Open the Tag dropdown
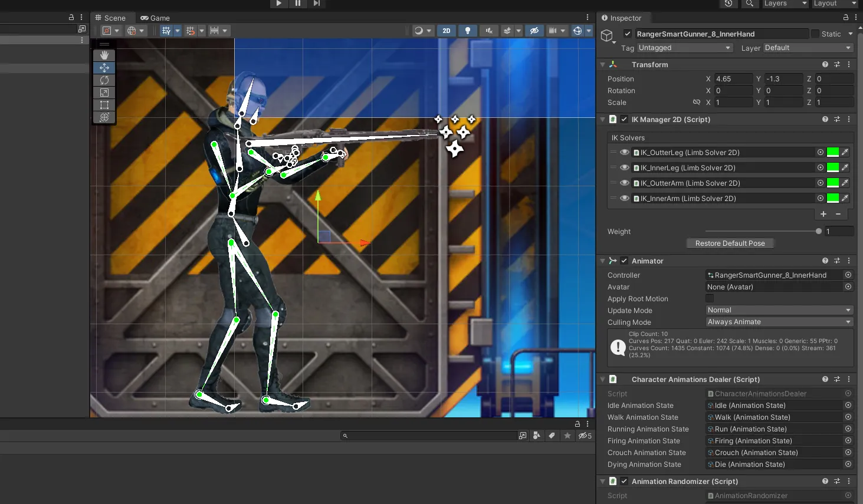The height and width of the screenshot is (504, 863). click(x=684, y=48)
